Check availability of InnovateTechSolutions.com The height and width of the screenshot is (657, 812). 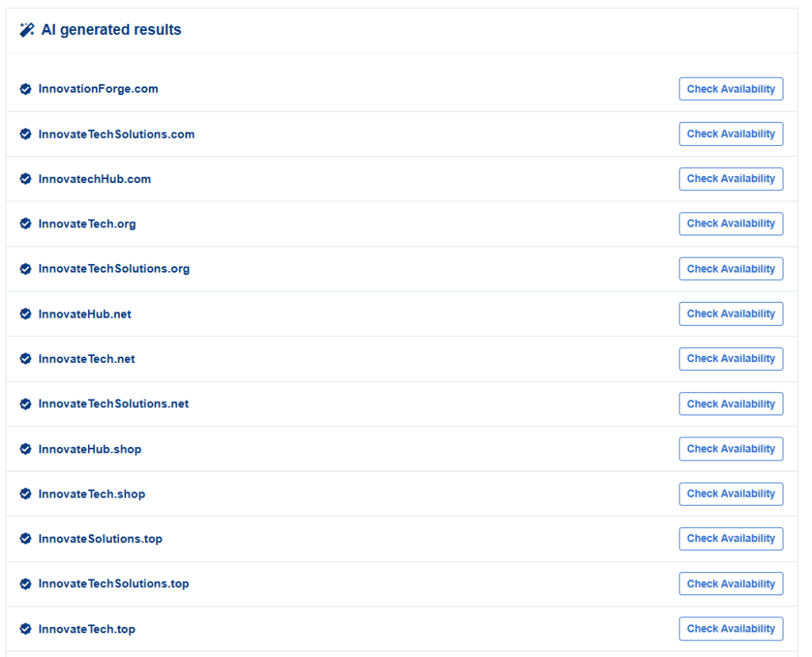click(x=730, y=134)
